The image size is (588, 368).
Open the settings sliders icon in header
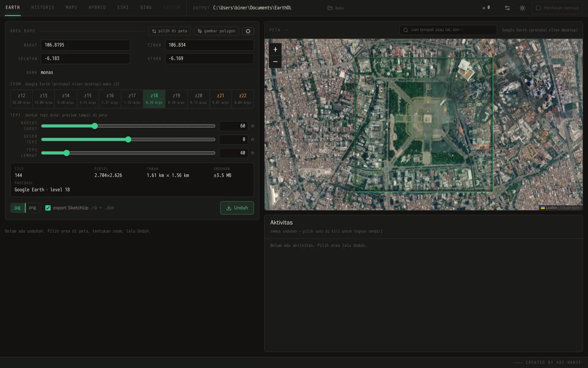(507, 8)
